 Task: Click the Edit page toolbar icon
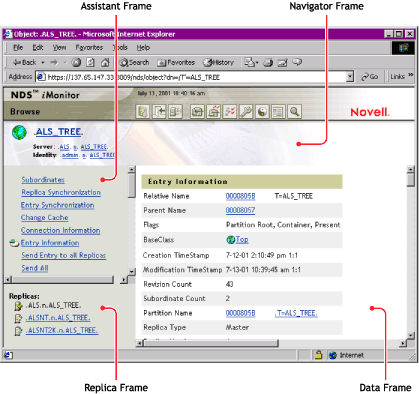coord(283,62)
